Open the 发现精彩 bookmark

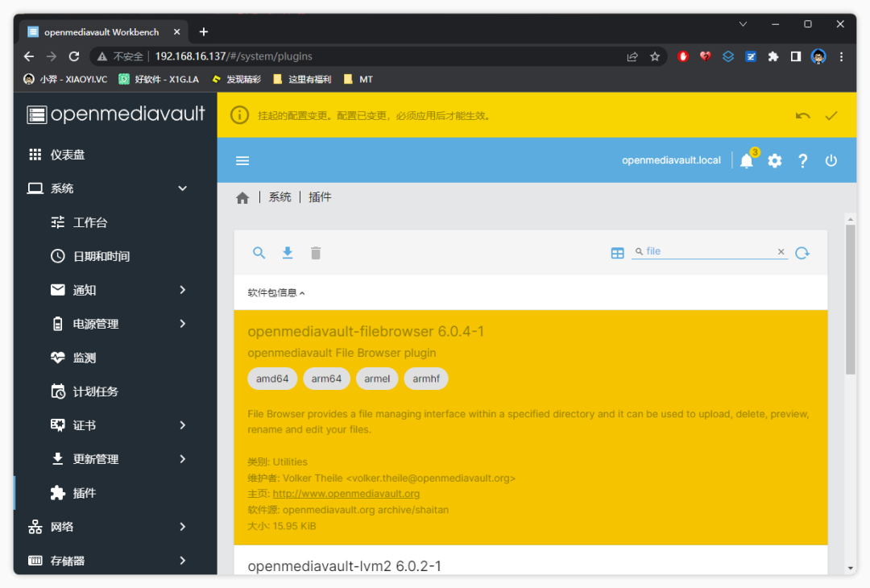pos(237,79)
